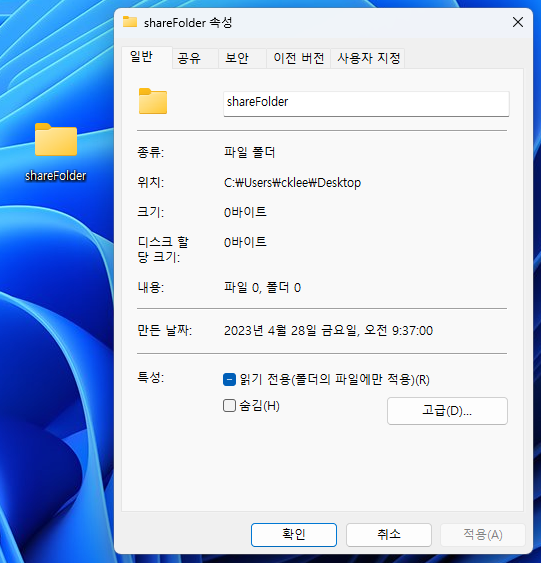
Task: Click the 적용(A) apply button
Action: (x=483, y=535)
